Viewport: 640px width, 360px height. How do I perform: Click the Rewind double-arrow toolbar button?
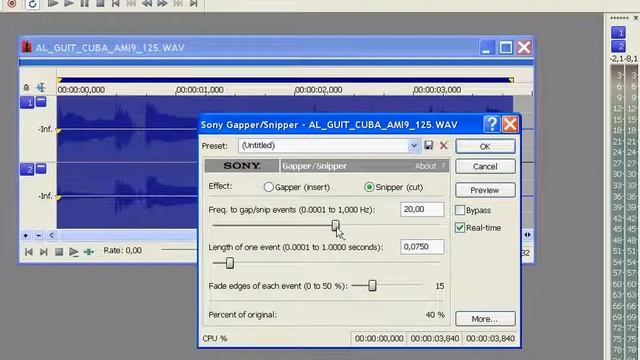tap(147, 4)
